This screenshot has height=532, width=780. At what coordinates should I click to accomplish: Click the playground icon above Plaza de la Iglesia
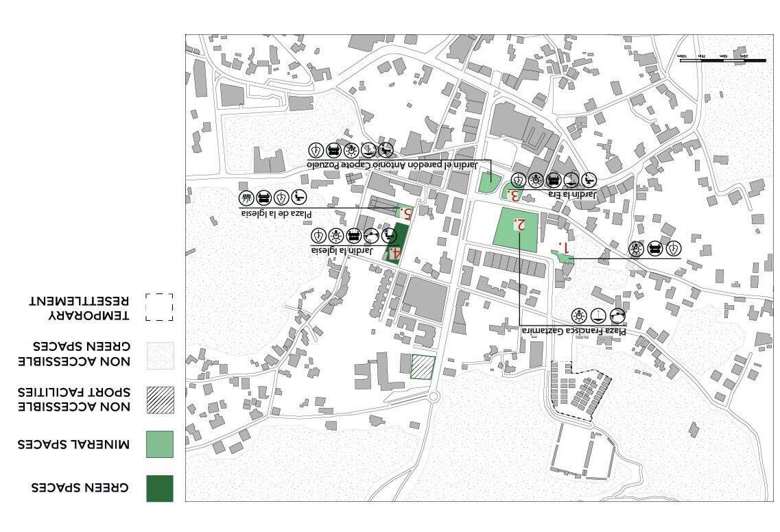click(x=298, y=198)
